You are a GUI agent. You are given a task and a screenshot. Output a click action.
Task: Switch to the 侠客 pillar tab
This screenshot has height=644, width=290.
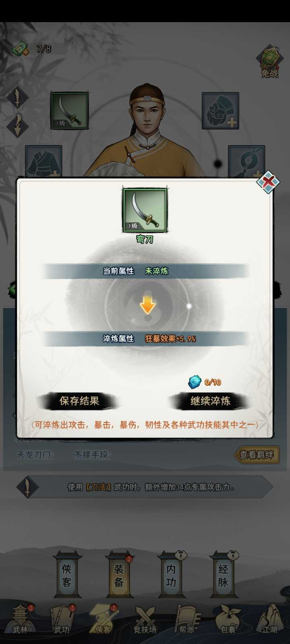tap(67, 575)
